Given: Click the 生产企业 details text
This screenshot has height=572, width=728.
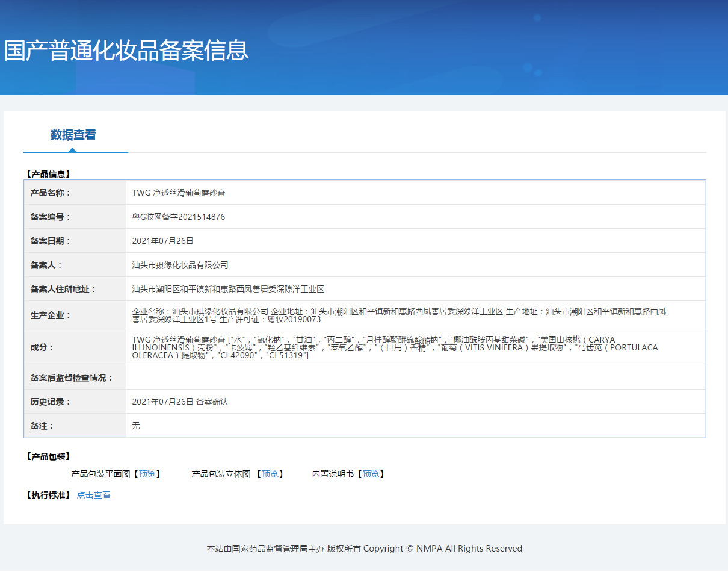Looking at the screenshot, I should coord(399,316).
